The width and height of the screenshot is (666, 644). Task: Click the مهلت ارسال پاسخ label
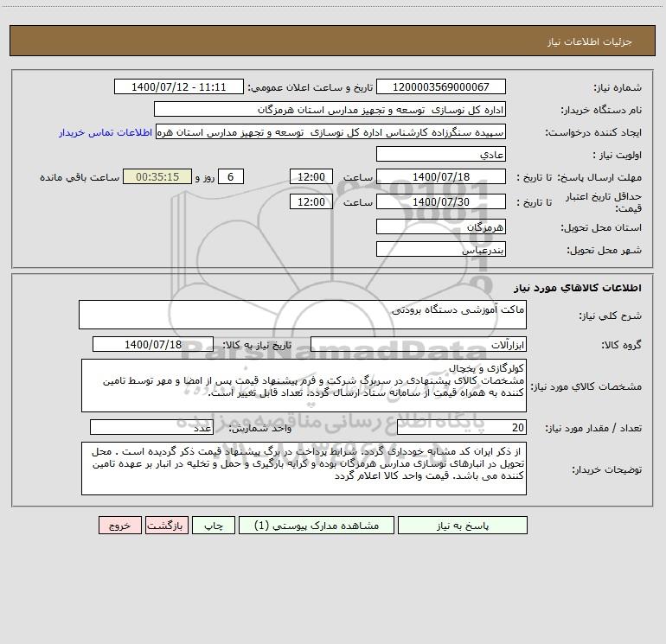pyautogui.click(x=599, y=177)
